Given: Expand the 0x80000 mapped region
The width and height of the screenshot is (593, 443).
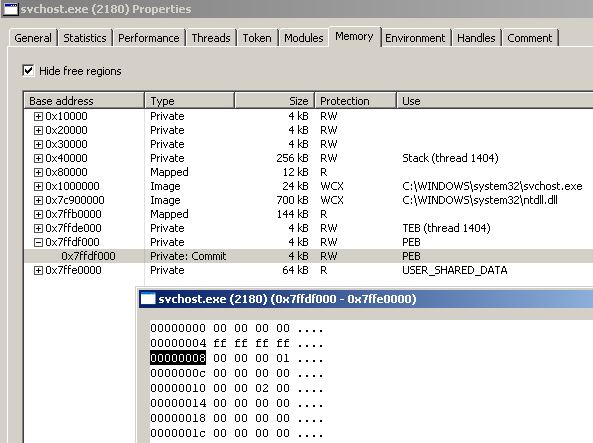Looking at the screenshot, I should click(38, 172).
